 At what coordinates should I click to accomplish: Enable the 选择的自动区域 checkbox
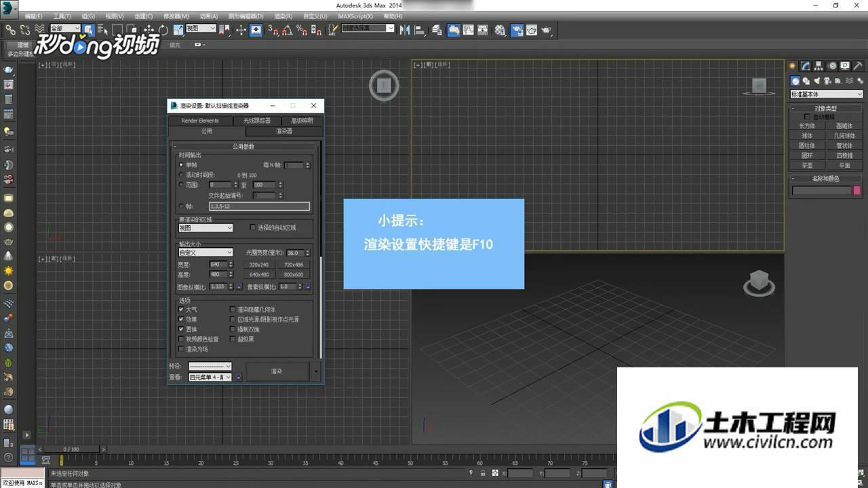[253, 228]
